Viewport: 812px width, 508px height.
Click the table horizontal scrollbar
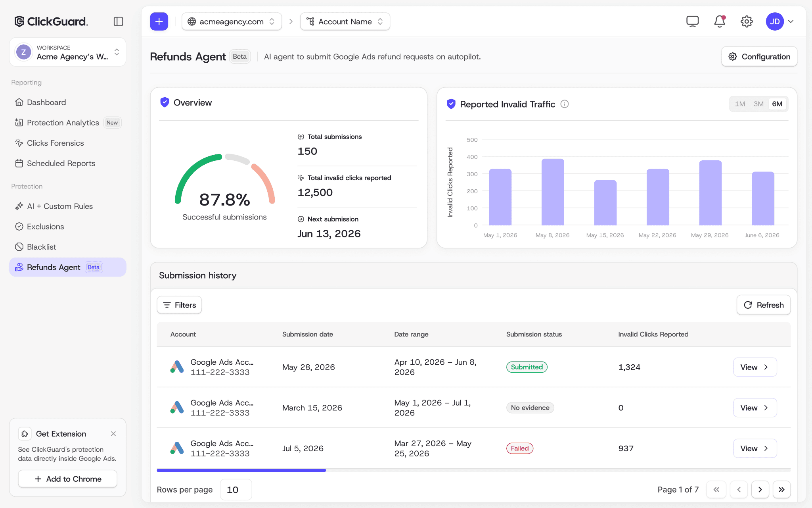point(241,470)
